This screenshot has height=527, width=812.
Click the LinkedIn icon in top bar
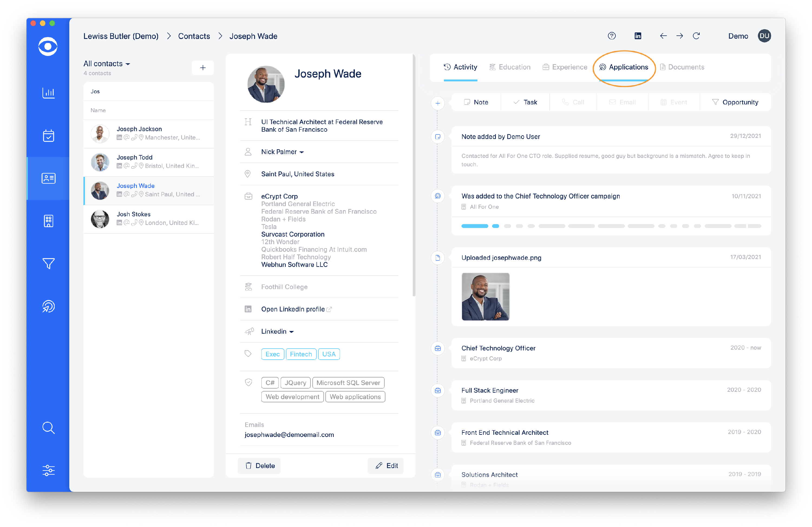point(638,36)
